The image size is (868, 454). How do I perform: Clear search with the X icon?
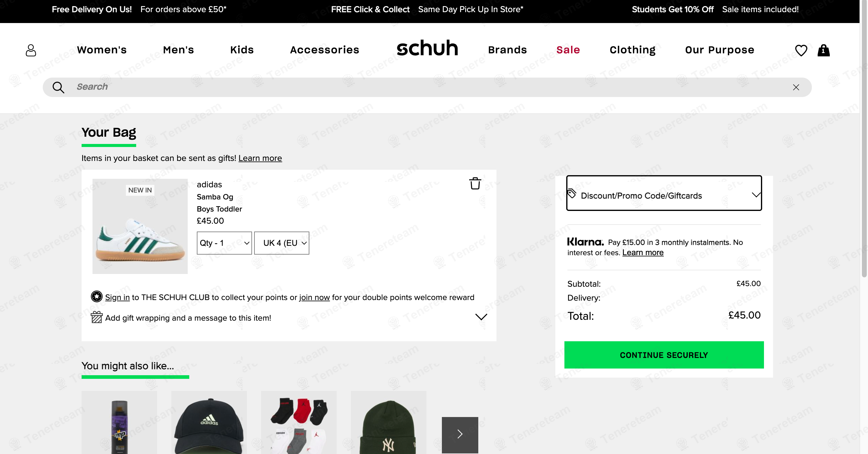click(x=796, y=87)
